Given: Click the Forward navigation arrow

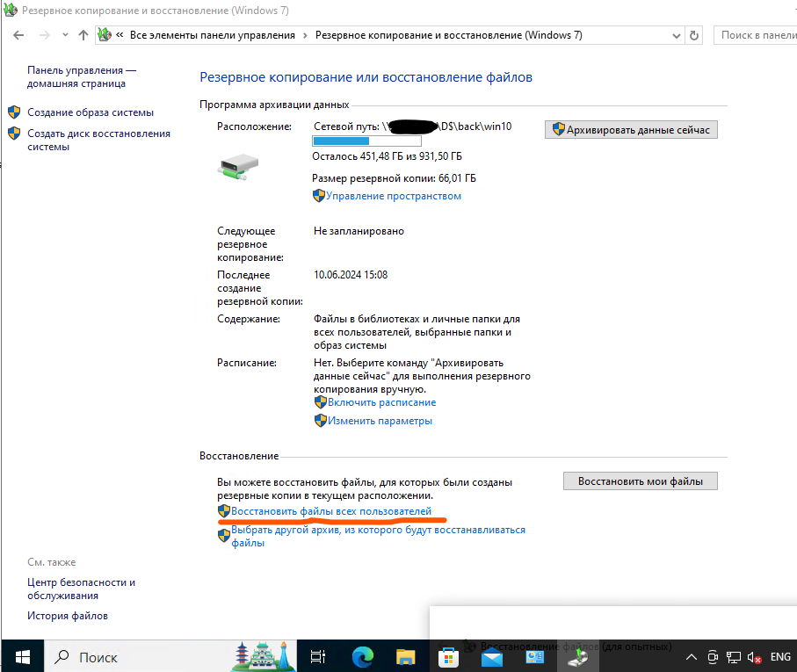Looking at the screenshot, I should (45, 35).
